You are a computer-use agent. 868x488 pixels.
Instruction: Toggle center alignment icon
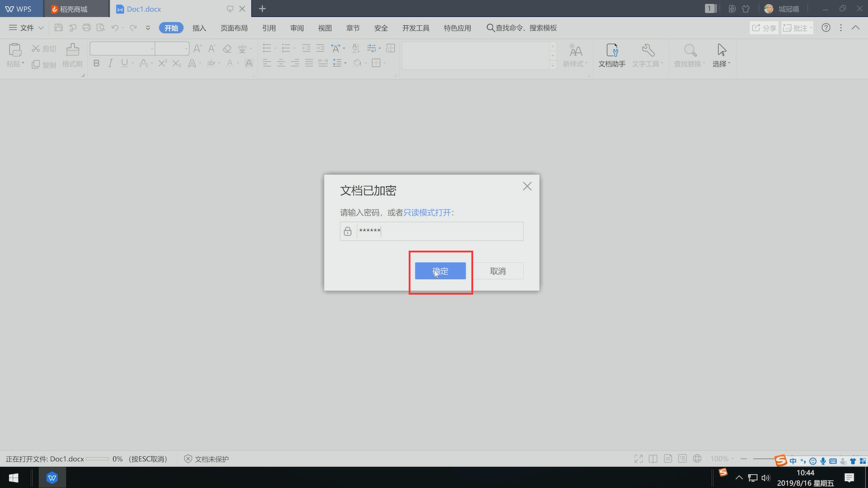(x=281, y=63)
